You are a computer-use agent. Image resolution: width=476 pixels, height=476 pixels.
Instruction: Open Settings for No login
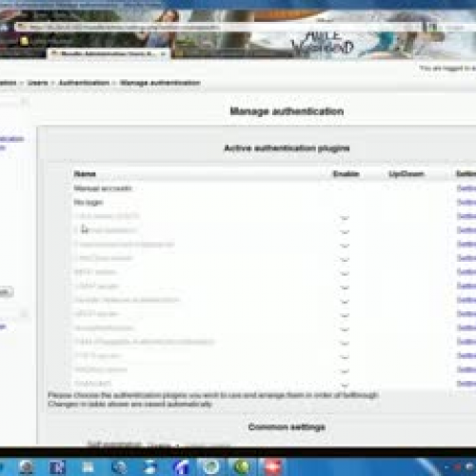(466, 202)
